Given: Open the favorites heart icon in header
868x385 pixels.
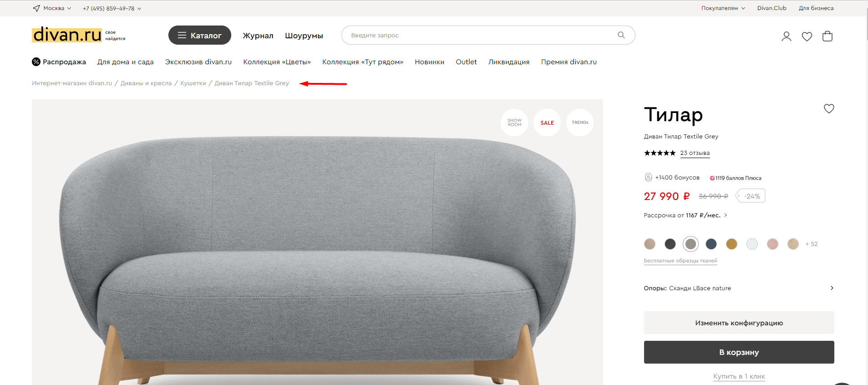Looking at the screenshot, I should click(807, 36).
